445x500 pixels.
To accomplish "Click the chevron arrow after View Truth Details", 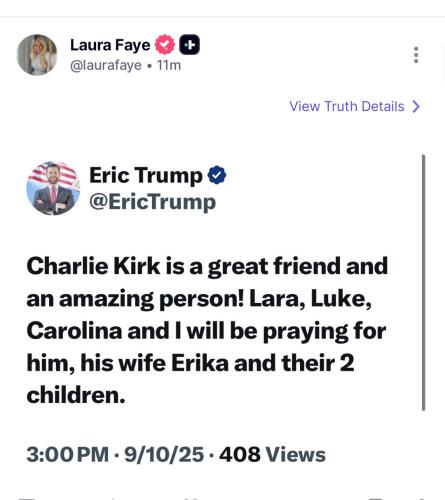I will point(416,107).
